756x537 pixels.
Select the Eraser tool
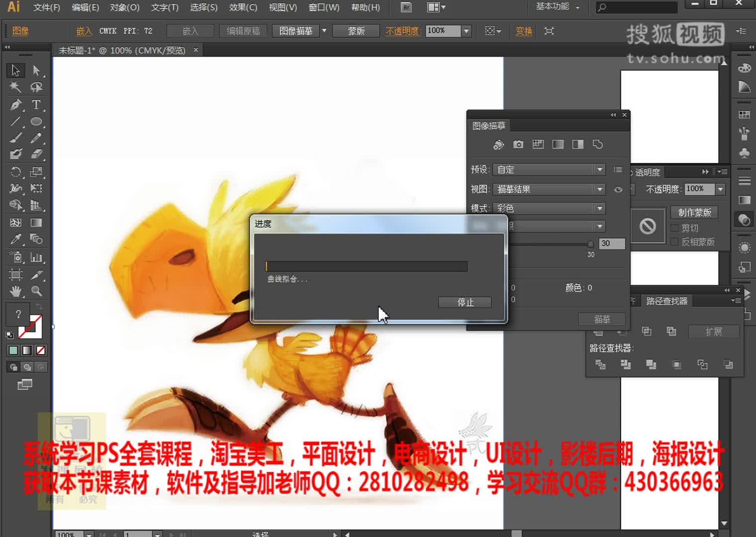coord(36,154)
